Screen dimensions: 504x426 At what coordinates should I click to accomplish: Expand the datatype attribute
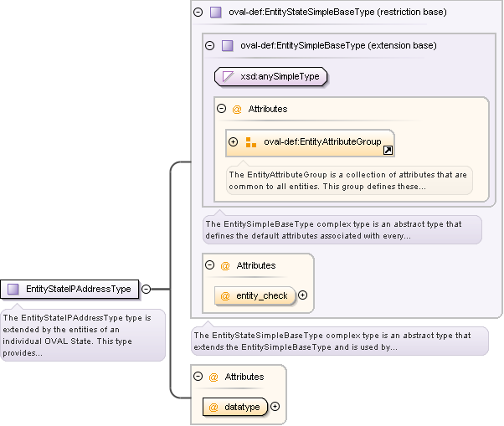(275, 407)
